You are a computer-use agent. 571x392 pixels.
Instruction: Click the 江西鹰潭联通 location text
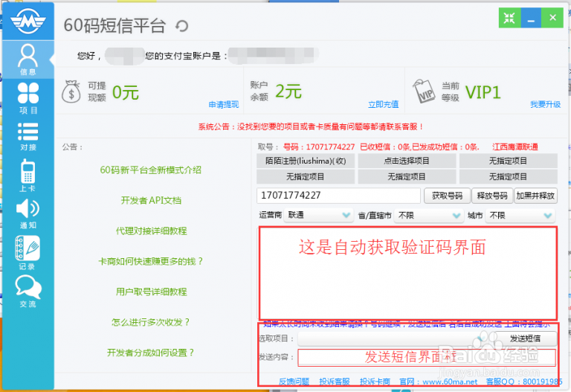pyautogui.click(x=515, y=147)
